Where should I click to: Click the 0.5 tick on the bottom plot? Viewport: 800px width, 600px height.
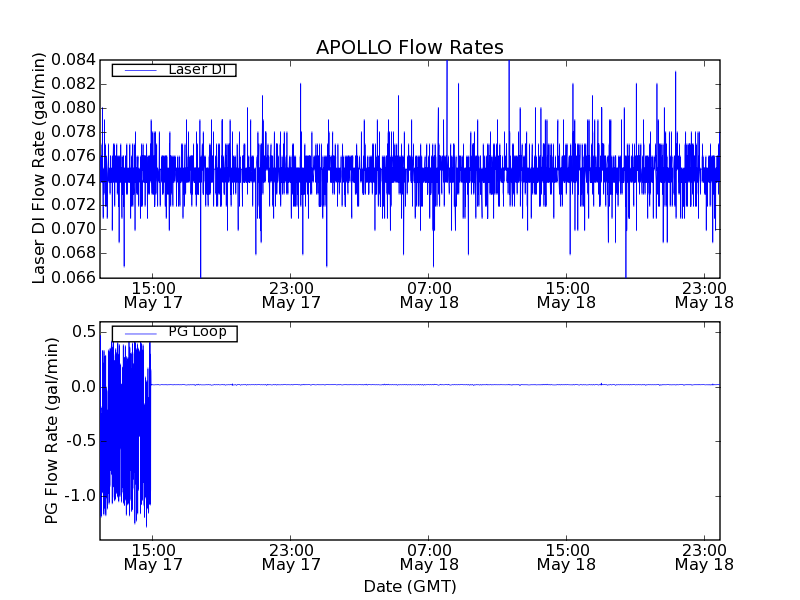(x=84, y=332)
